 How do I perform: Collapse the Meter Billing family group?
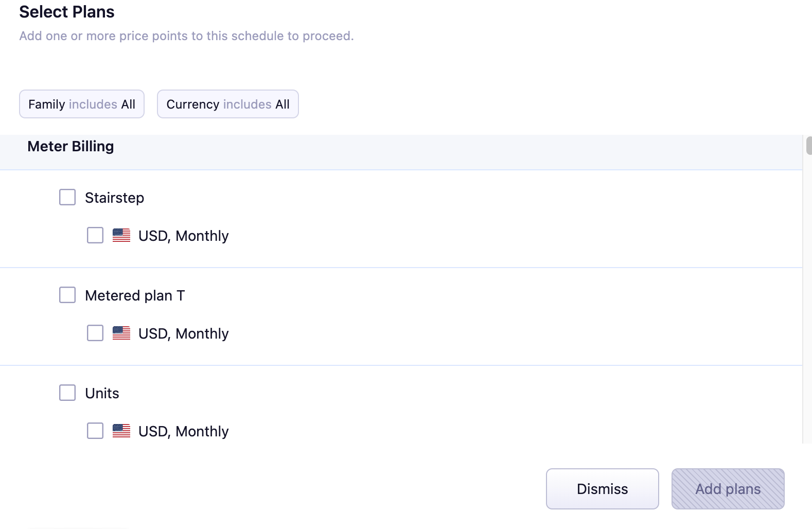pos(70,147)
